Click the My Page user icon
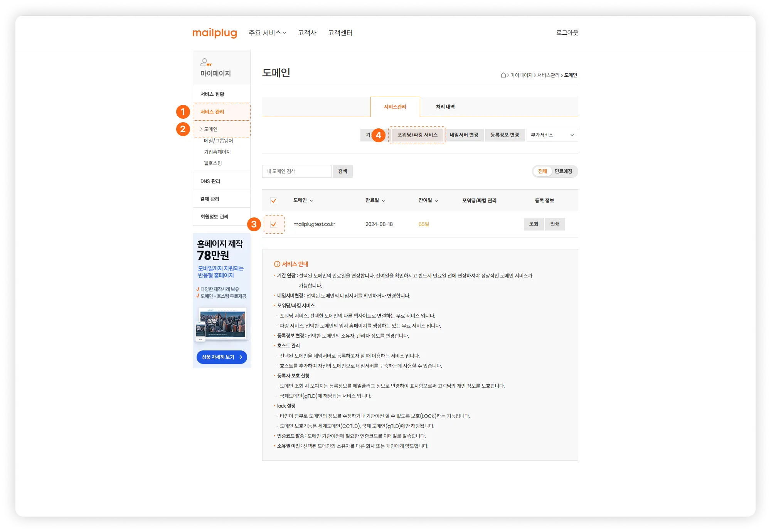The height and width of the screenshot is (532, 771). point(205,62)
